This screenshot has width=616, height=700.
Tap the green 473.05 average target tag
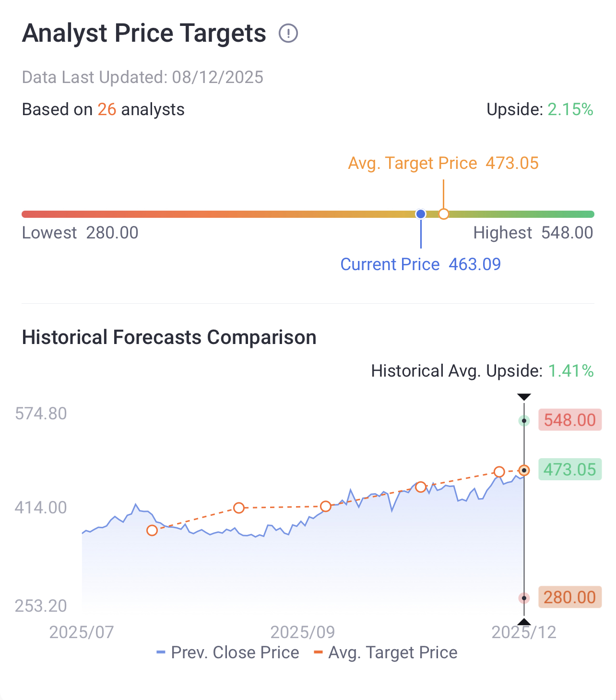[x=570, y=469]
